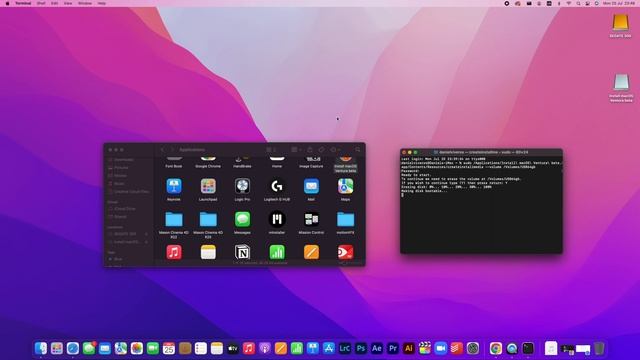The image size is (640, 360).
Task: Go forward in the Finder window
Action: 172,150
